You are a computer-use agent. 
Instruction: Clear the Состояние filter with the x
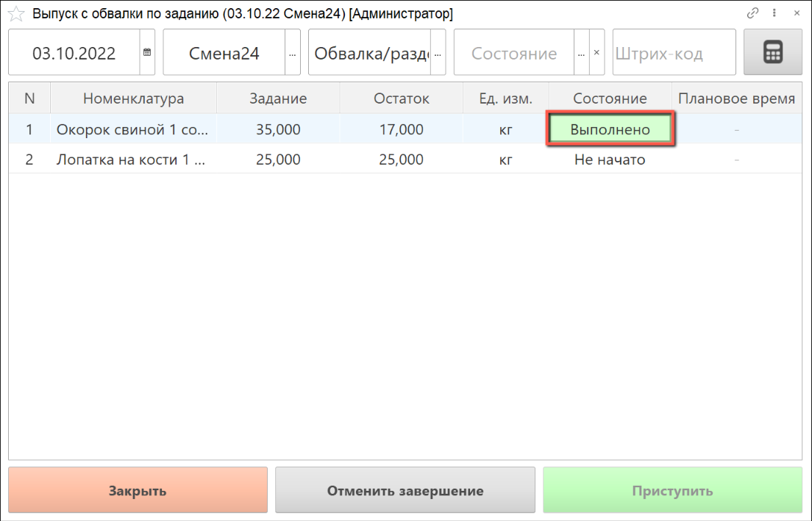pos(596,53)
